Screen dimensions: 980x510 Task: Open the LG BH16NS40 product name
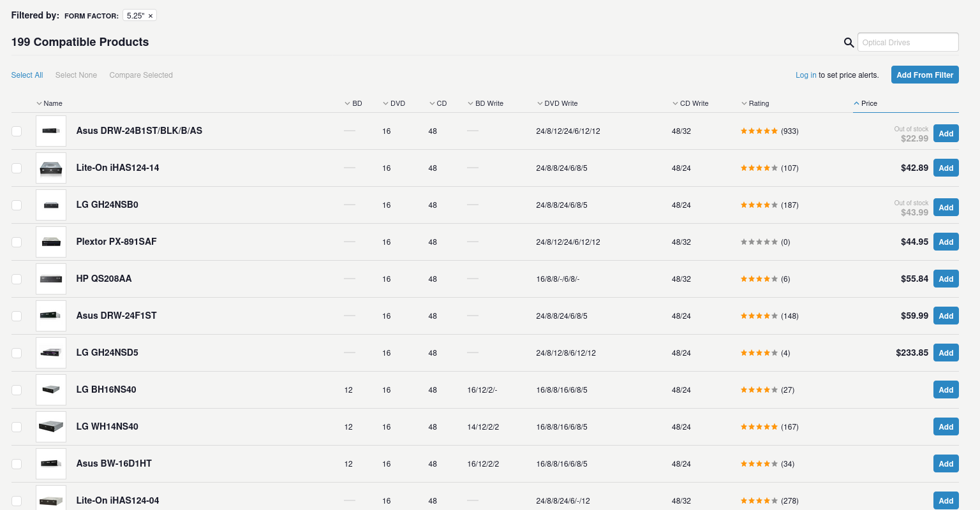(x=106, y=390)
